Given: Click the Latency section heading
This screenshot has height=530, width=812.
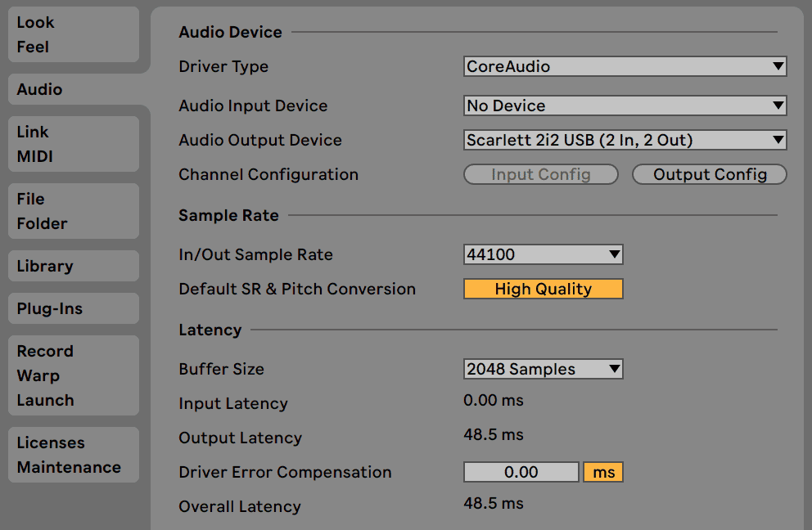Looking at the screenshot, I should click(210, 330).
